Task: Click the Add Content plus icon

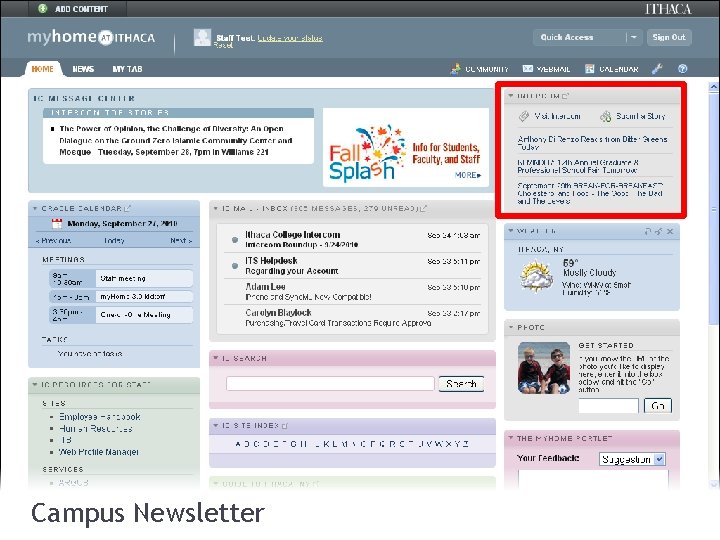Action: tap(43, 8)
